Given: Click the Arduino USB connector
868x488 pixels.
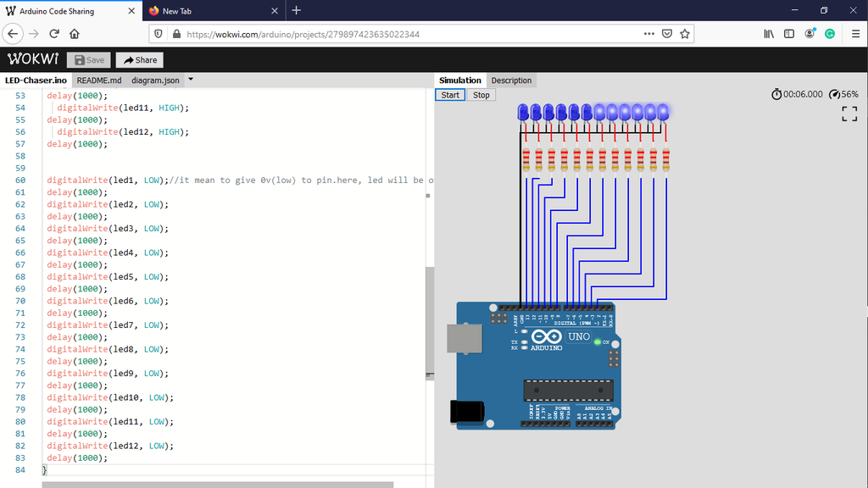Looking at the screenshot, I should click(x=464, y=338).
